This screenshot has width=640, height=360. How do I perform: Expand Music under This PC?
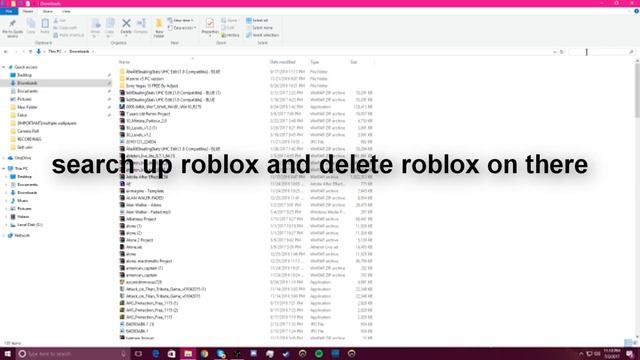point(6,201)
